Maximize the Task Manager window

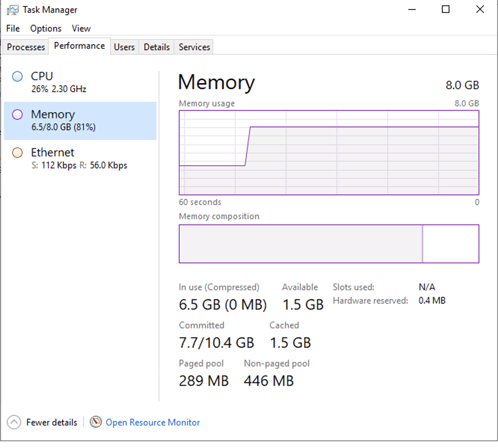(446, 9)
